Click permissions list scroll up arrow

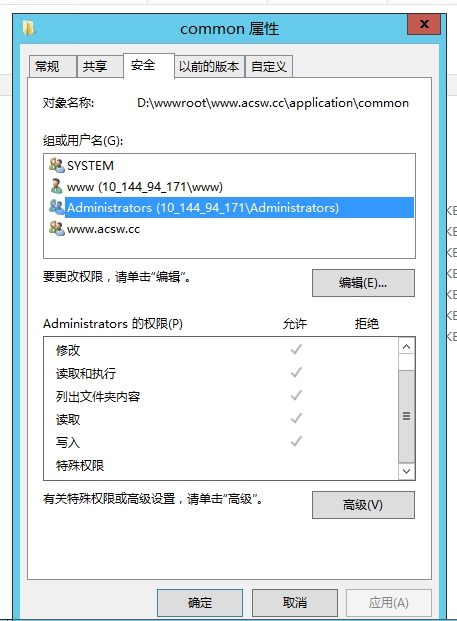click(406, 347)
